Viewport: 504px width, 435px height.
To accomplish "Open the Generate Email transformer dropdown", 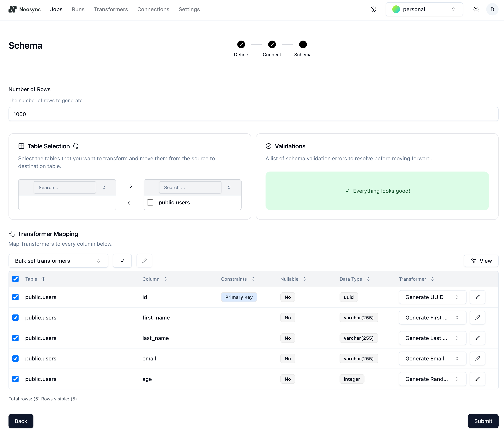I will (432, 358).
